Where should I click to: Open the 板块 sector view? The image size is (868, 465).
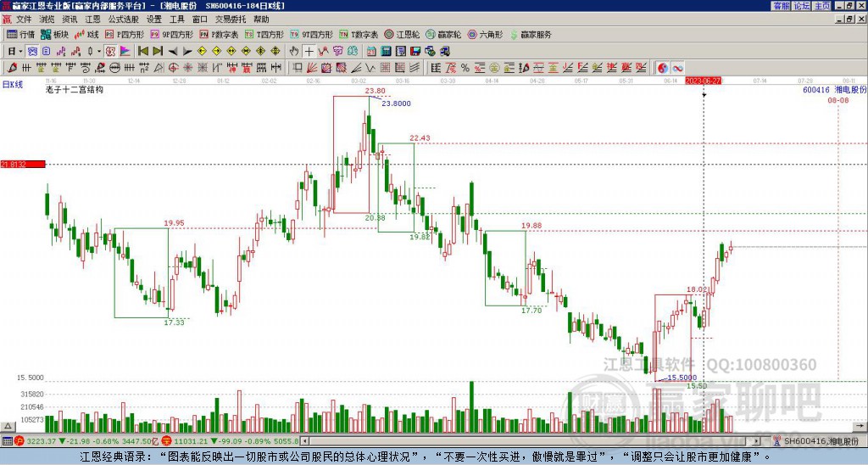54,34
